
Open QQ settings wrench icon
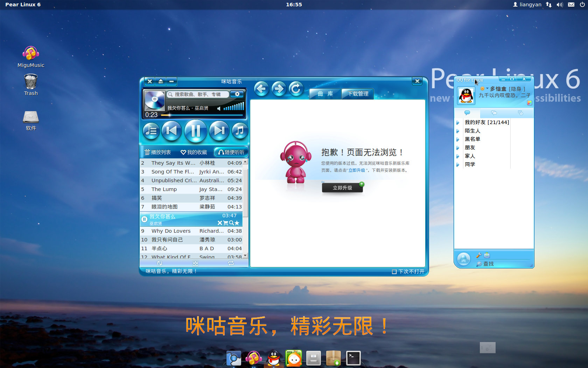pos(479,255)
